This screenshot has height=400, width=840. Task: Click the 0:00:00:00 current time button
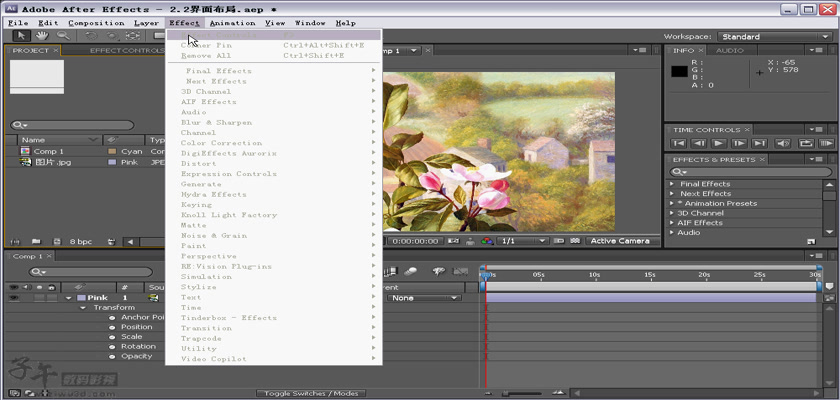point(416,241)
